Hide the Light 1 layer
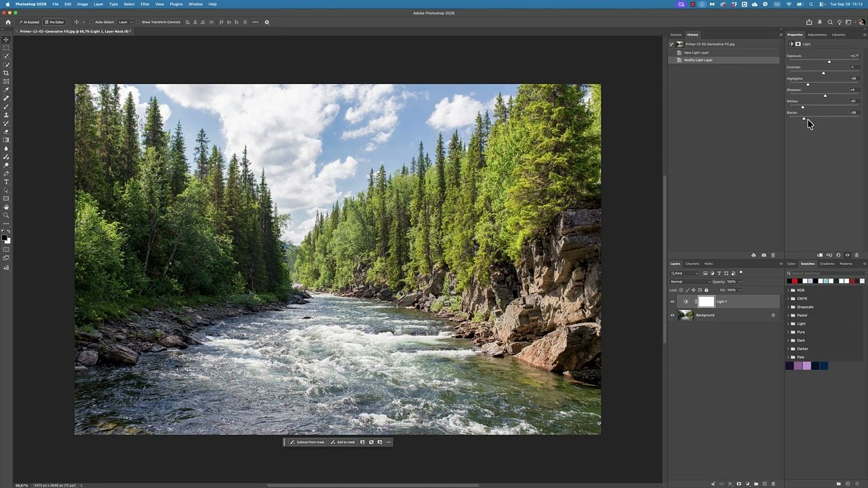 click(673, 302)
